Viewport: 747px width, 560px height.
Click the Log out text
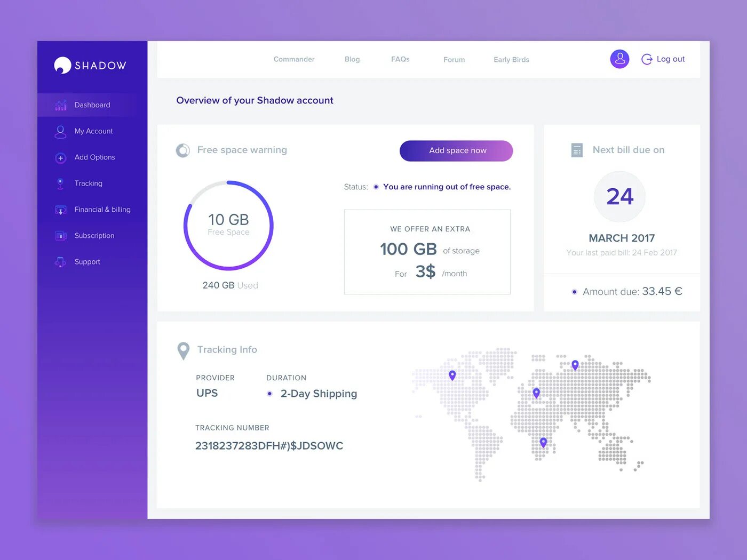pyautogui.click(x=671, y=59)
